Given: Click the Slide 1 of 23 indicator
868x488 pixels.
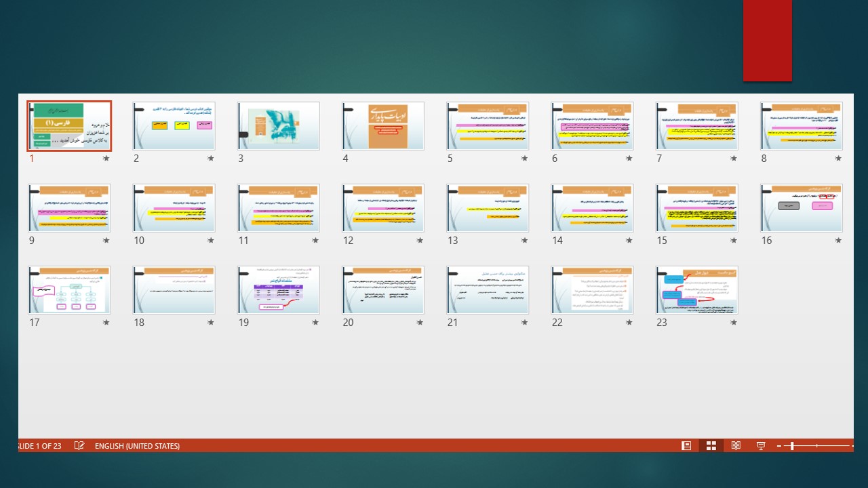Looking at the screenshot, I should pyautogui.click(x=39, y=446).
